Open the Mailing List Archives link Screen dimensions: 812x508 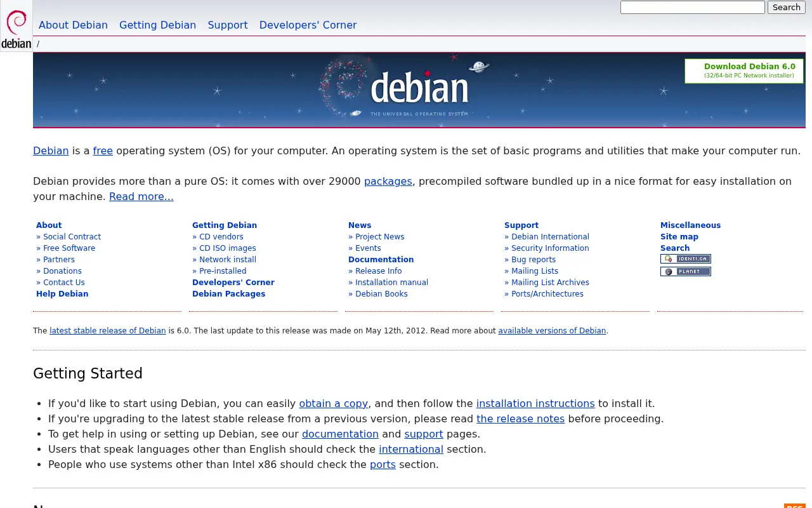pyautogui.click(x=550, y=283)
